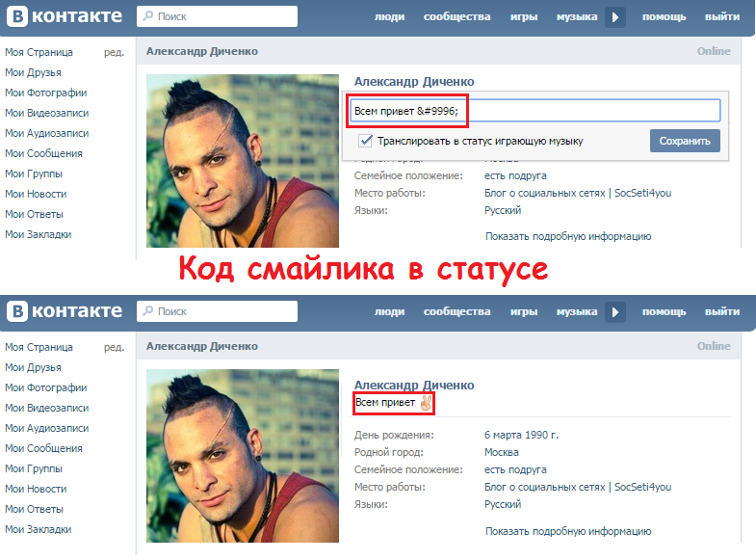
Task: Click the VKontakte logo in the lower header
Action: [x=65, y=311]
